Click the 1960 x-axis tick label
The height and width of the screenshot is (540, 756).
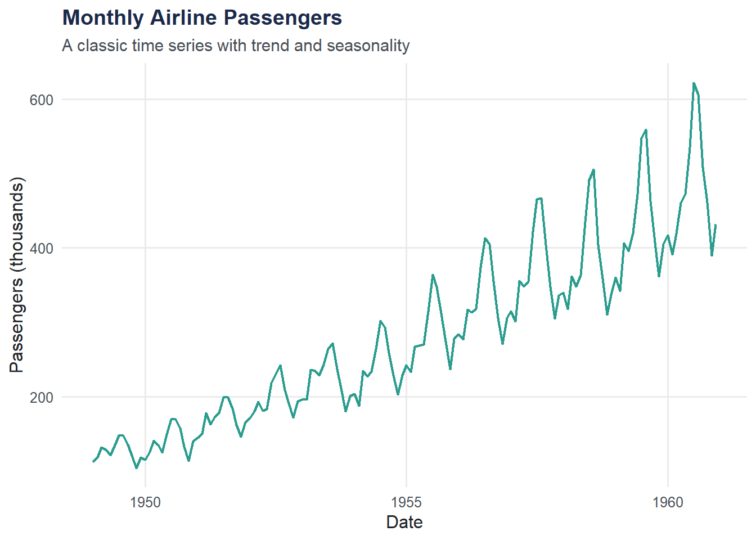point(668,502)
